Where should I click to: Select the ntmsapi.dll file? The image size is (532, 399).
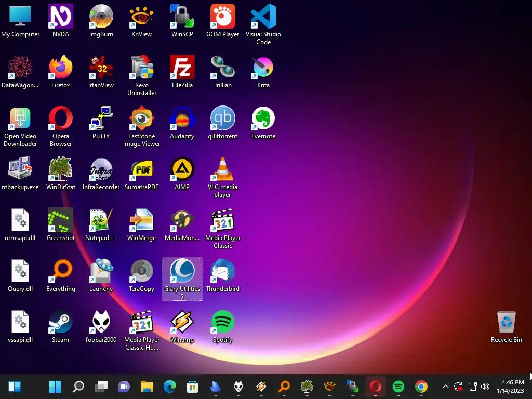[20, 224]
